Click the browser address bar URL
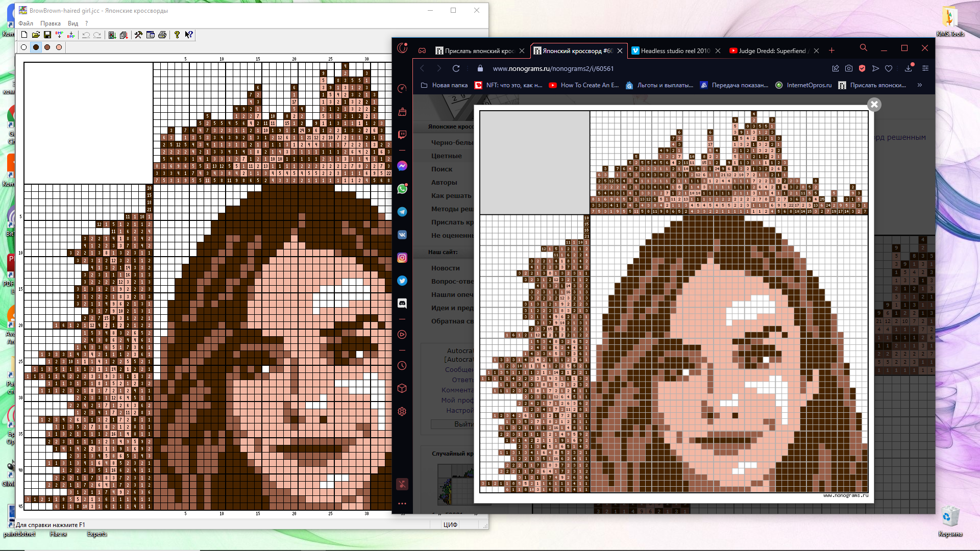This screenshot has height=551, width=980. coord(553,68)
